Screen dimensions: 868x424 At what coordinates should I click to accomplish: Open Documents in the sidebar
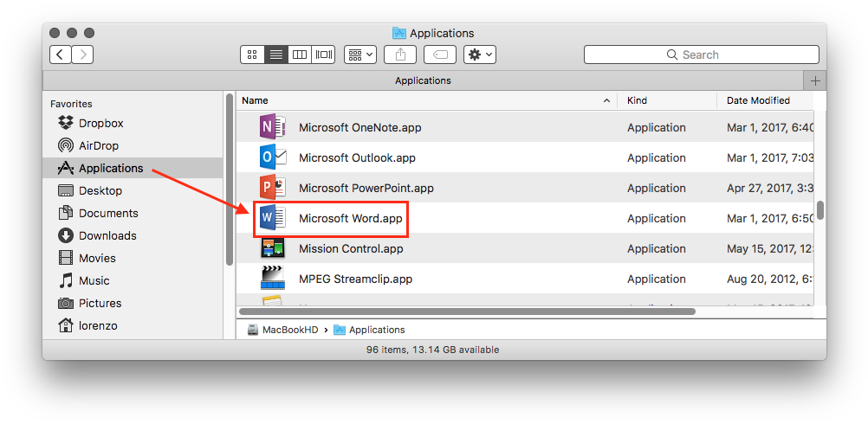pos(133,214)
